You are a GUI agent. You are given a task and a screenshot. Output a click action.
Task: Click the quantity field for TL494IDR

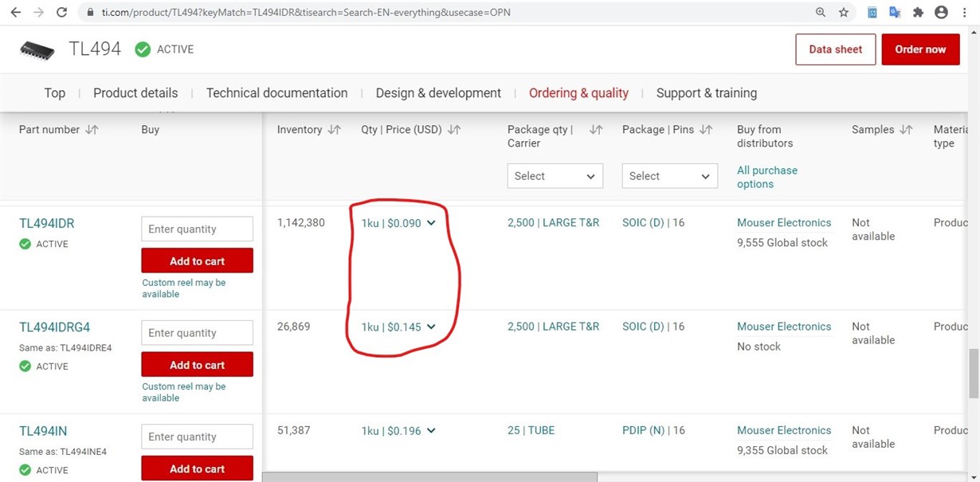point(197,229)
